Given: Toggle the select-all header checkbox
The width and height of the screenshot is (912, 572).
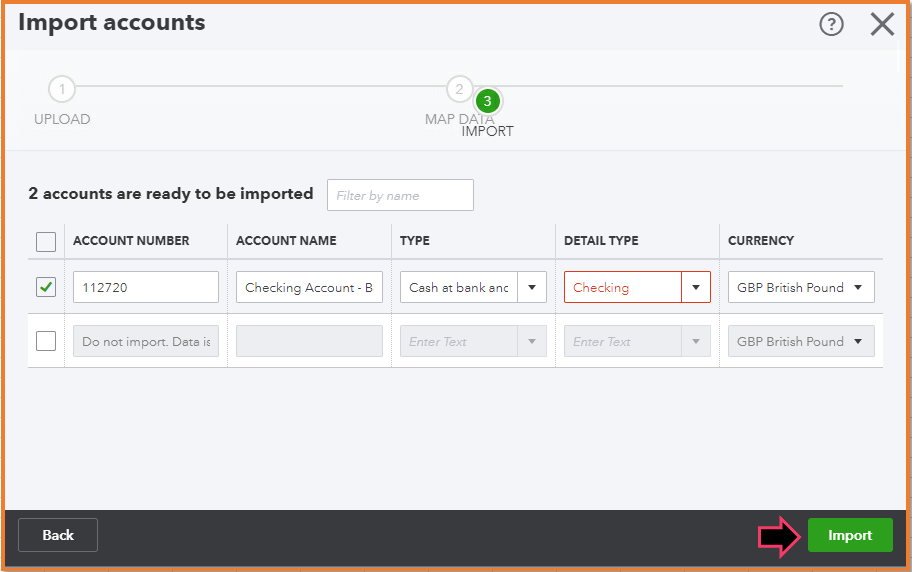Looking at the screenshot, I should [46, 241].
